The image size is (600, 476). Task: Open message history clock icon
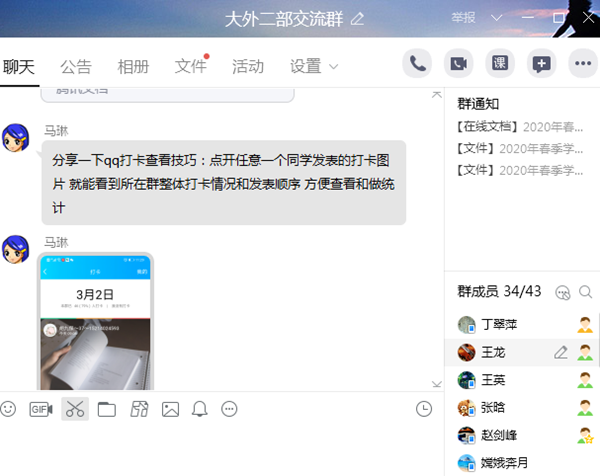click(424, 409)
